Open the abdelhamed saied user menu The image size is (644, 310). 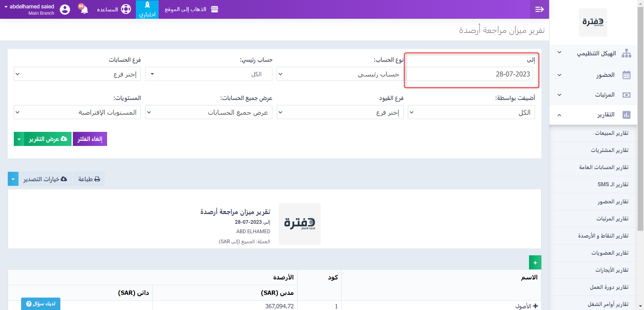point(29,9)
